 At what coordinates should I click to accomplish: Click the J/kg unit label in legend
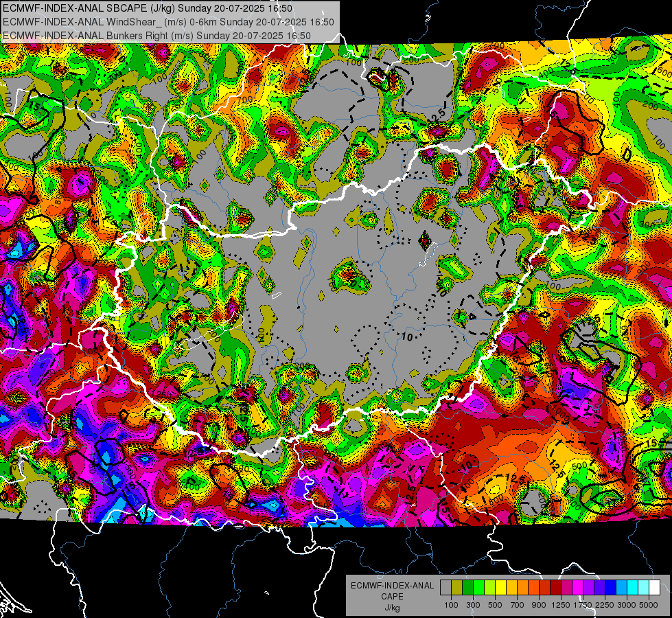click(x=392, y=608)
